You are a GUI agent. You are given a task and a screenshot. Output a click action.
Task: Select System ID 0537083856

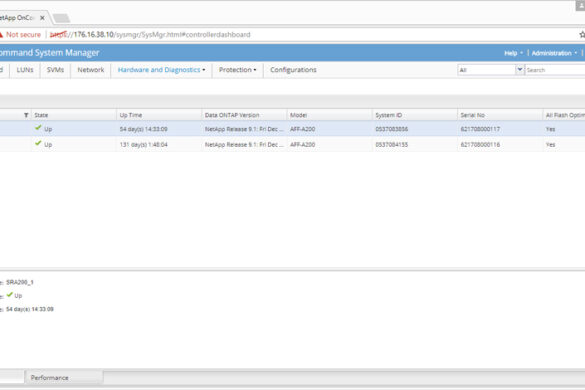point(391,129)
